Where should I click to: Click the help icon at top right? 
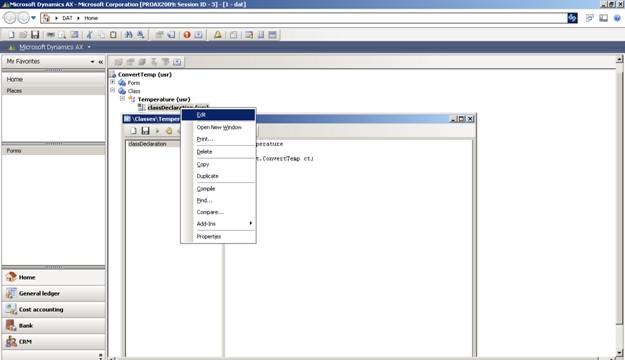pos(617,18)
